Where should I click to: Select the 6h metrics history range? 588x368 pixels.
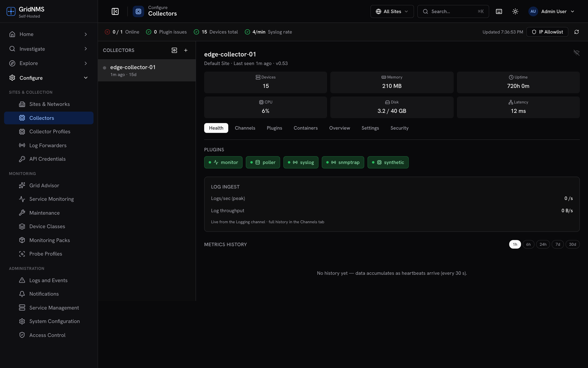(x=528, y=244)
